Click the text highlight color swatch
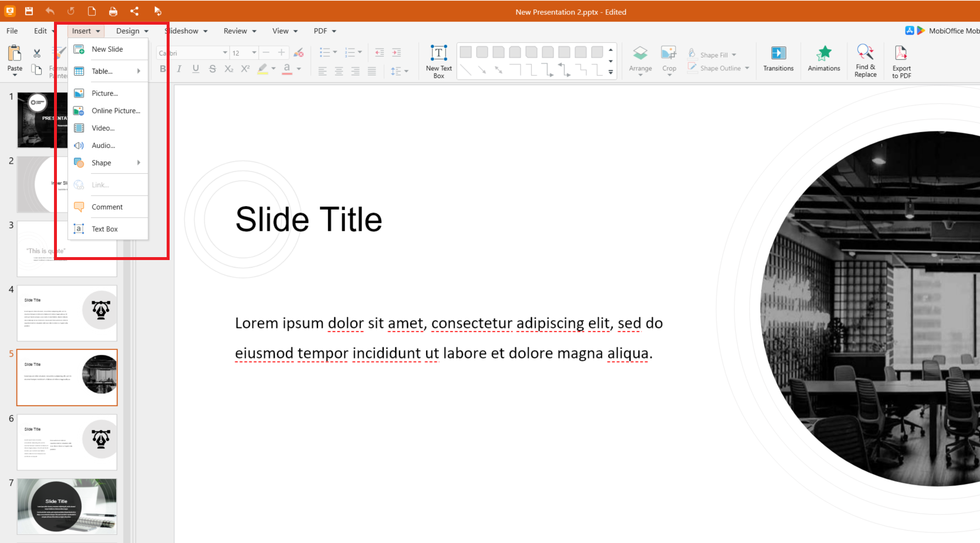 click(263, 69)
